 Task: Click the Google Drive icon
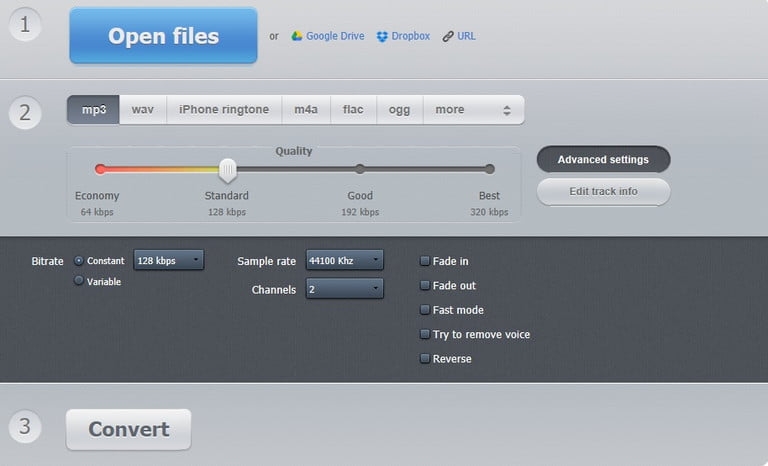tap(297, 36)
